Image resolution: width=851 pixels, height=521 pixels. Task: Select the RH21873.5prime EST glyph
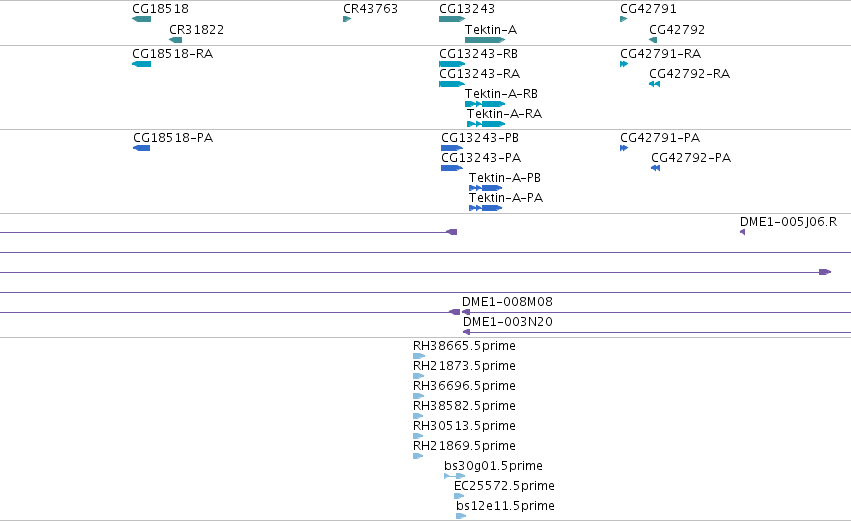(418, 376)
